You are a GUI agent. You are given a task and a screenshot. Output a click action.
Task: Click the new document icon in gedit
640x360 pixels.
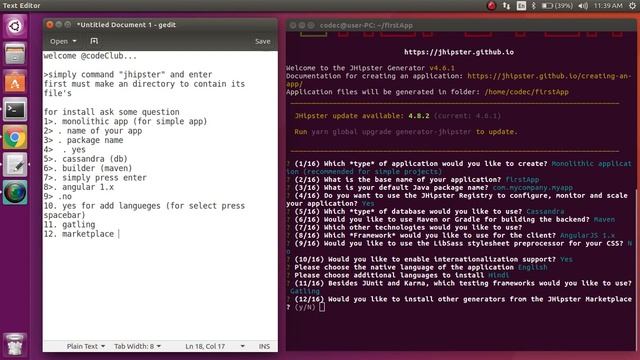pos(94,41)
